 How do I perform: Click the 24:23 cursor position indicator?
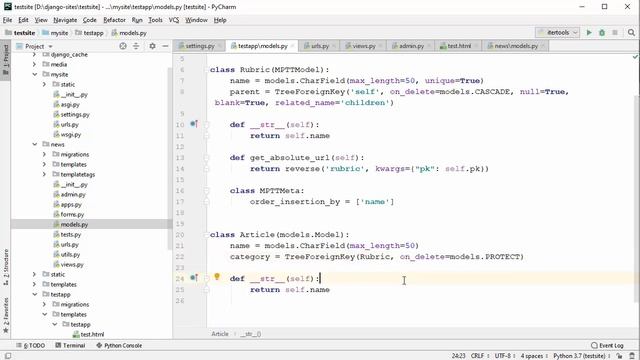[x=458, y=356]
